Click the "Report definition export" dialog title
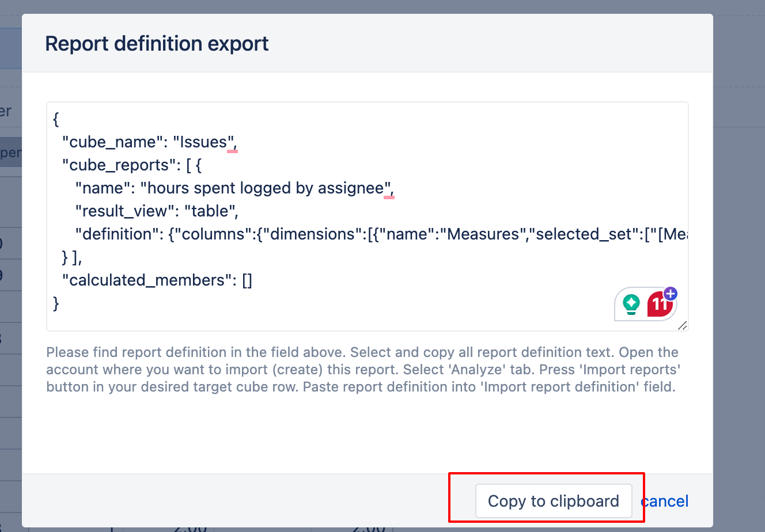 click(x=157, y=44)
